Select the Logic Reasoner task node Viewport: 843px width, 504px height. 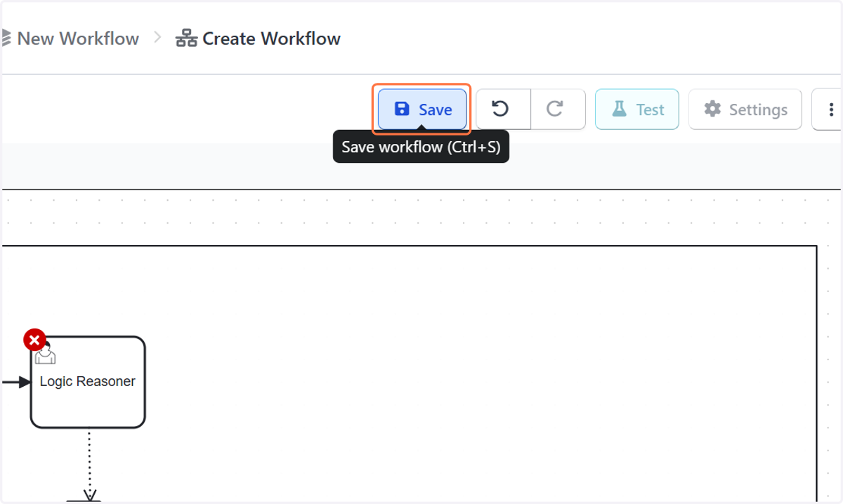[x=88, y=383]
